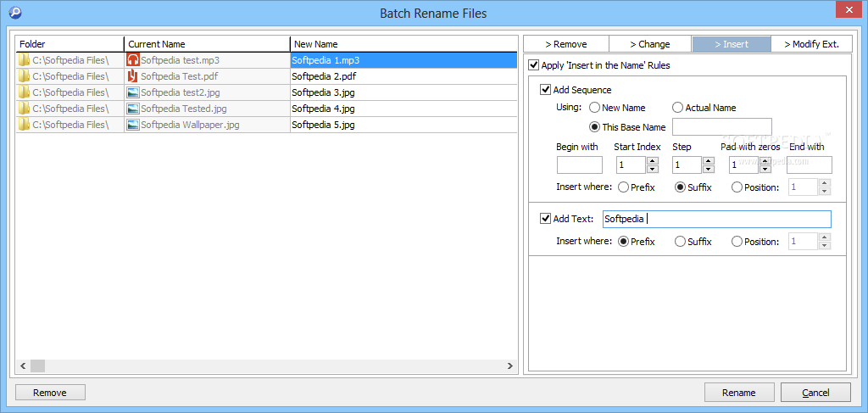868x413 pixels.
Task: Increase the Start Index value
Action: click(x=653, y=160)
